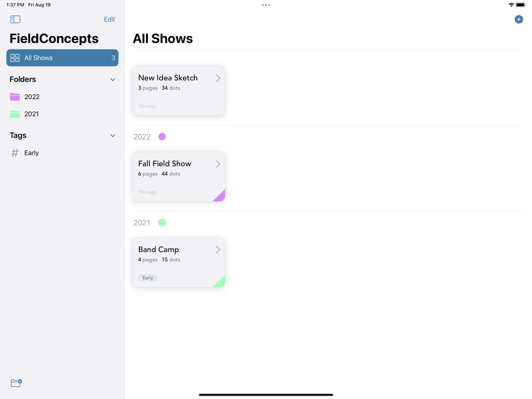
Task: Collapse the Tags section chevron
Action: tap(113, 135)
